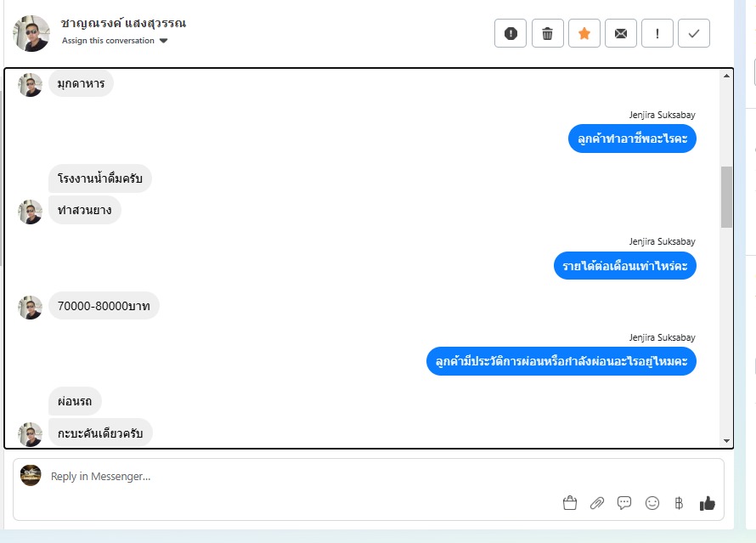Click scroll up arrow in chat
This screenshot has width=756, height=543.
click(x=726, y=76)
